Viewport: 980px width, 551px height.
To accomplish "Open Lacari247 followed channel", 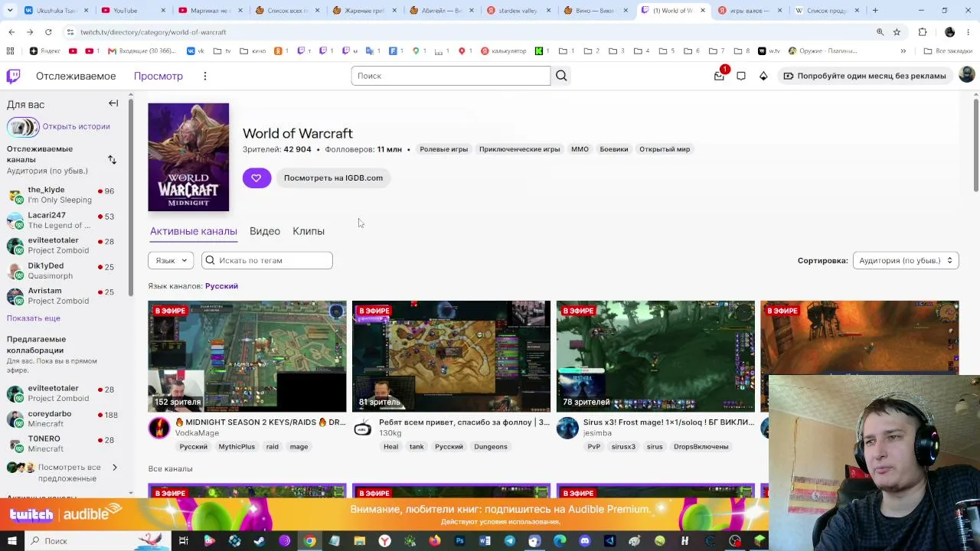I will 60,220.
